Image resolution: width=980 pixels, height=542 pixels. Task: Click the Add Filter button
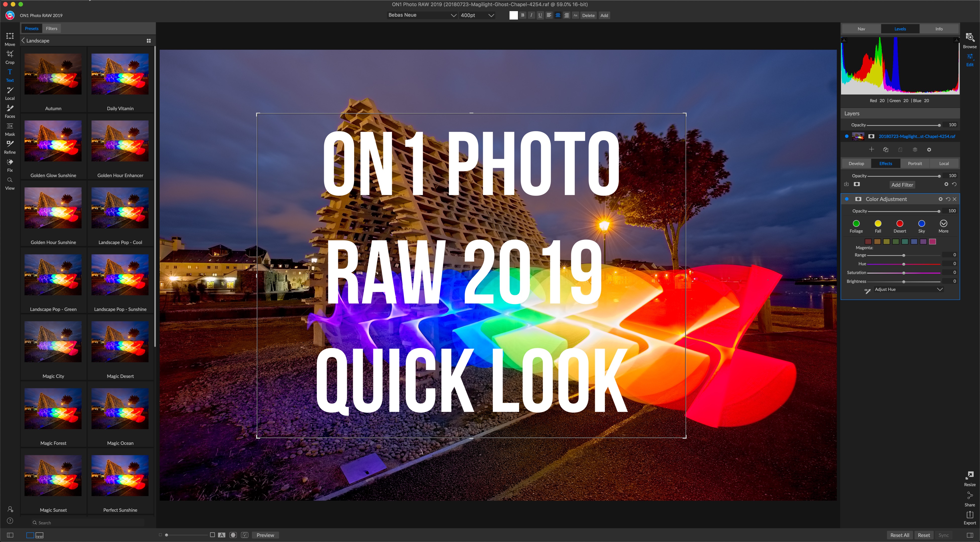coord(902,185)
